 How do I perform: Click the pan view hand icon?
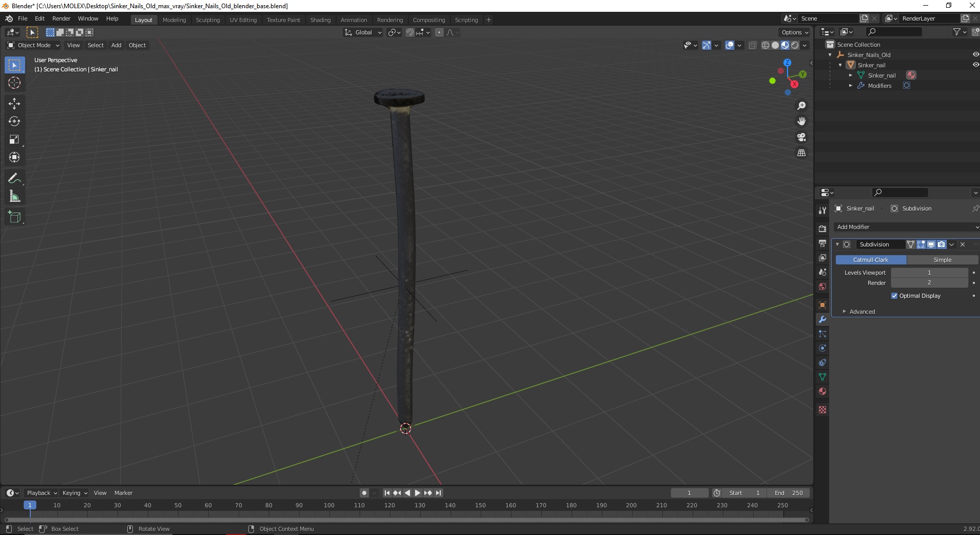[x=801, y=121]
